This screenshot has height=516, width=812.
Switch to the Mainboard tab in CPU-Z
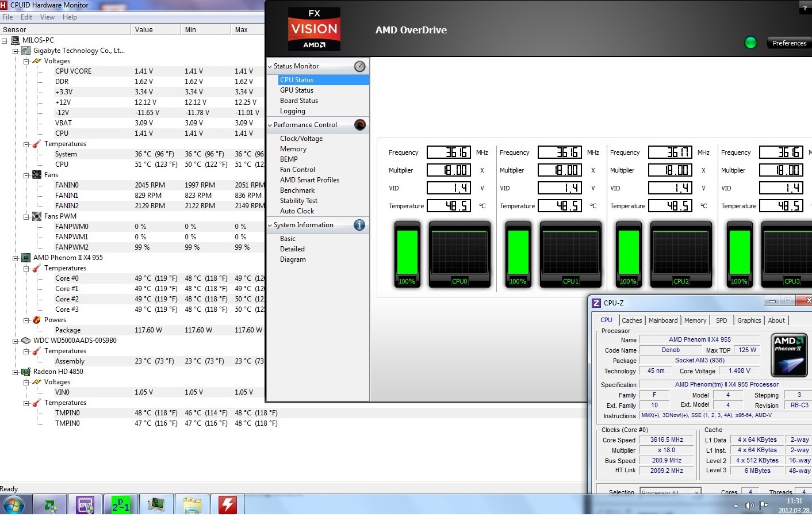(663, 320)
